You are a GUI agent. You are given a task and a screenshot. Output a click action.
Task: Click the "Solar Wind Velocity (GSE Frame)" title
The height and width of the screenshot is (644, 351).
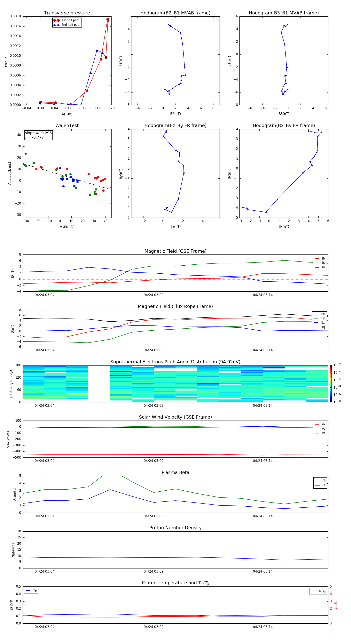(175, 417)
